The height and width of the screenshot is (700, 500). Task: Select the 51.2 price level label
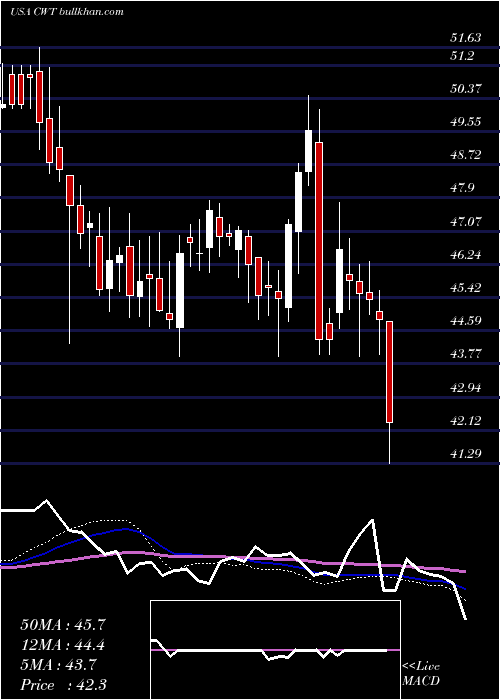pos(462,56)
